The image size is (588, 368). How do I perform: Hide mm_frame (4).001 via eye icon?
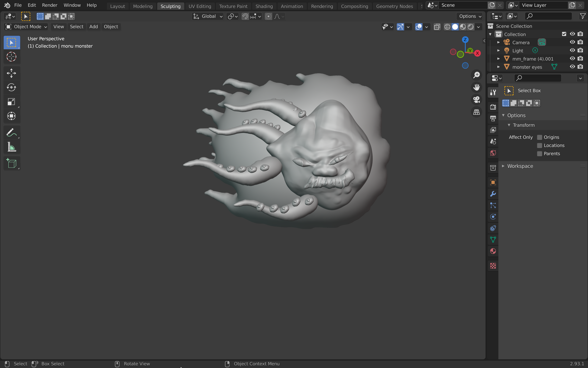(572, 58)
